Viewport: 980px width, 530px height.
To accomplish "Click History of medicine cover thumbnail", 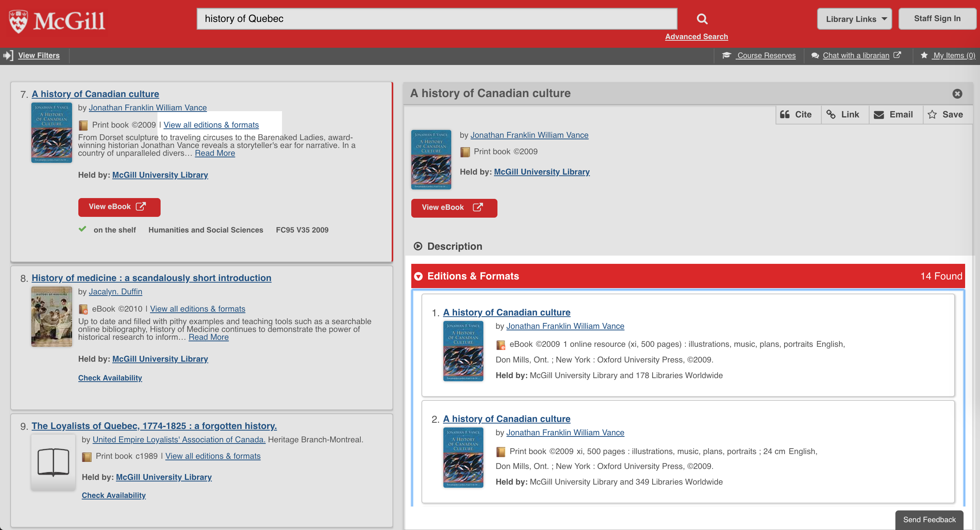I will (x=52, y=316).
